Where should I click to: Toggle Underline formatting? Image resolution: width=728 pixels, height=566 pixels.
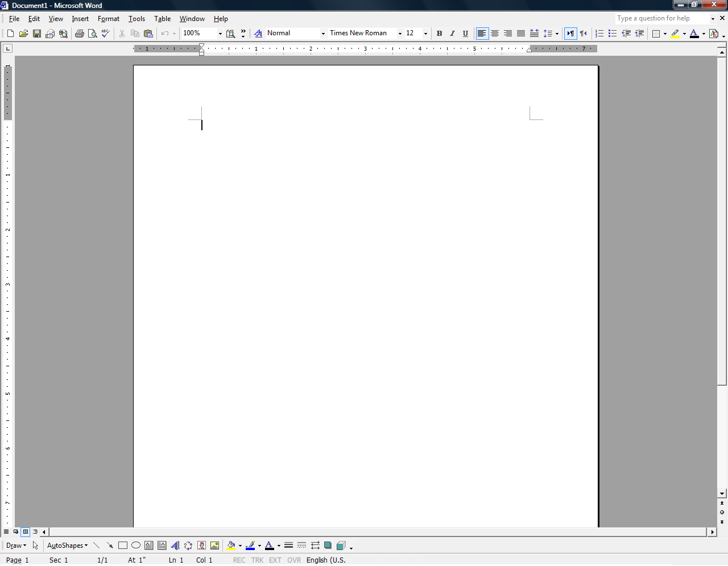(465, 34)
